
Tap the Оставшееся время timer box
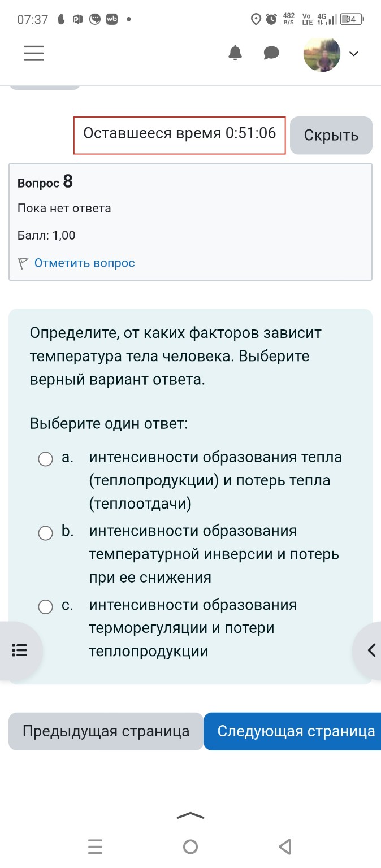click(179, 134)
